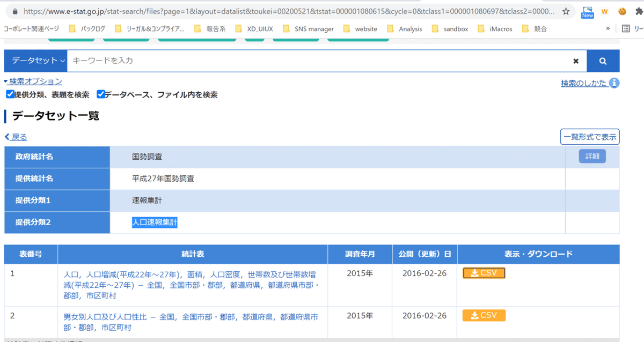The height and width of the screenshot is (342, 644).
Task: Uncheck 提供分類、表題を検索
Action: click(x=10, y=94)
